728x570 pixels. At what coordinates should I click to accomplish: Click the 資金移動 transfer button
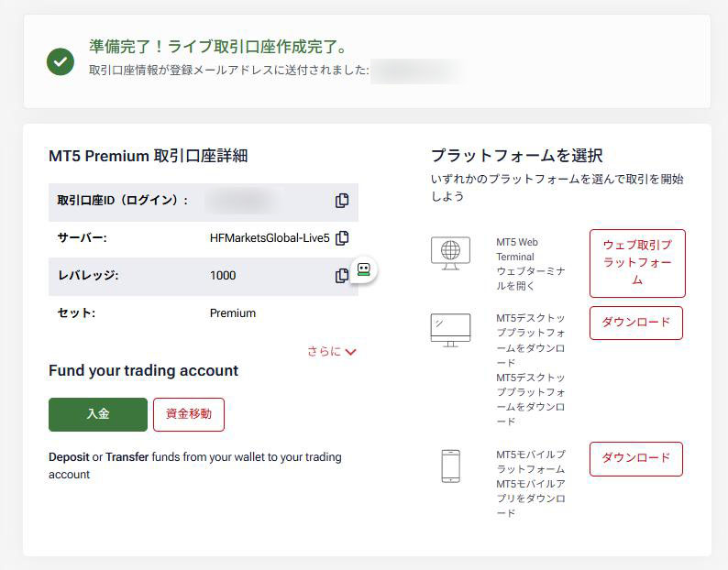(188, 414)
